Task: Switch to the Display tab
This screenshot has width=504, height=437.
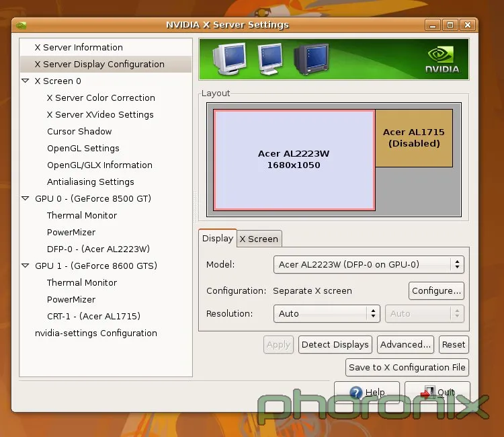Action: (218, 238)
